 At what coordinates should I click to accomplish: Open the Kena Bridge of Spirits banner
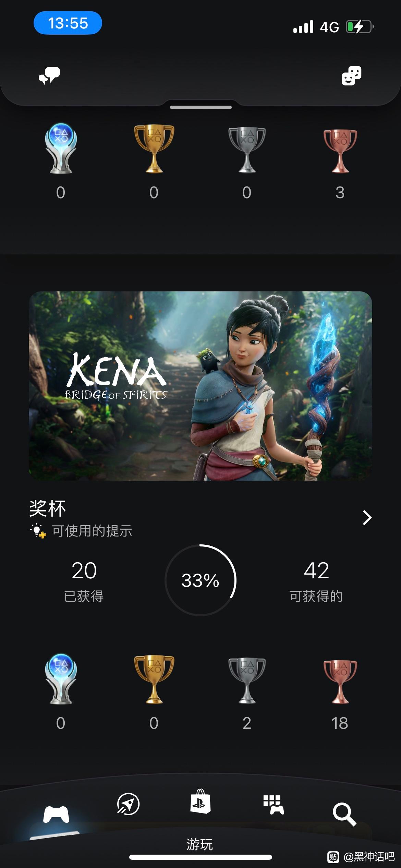(x=200, y=386)
